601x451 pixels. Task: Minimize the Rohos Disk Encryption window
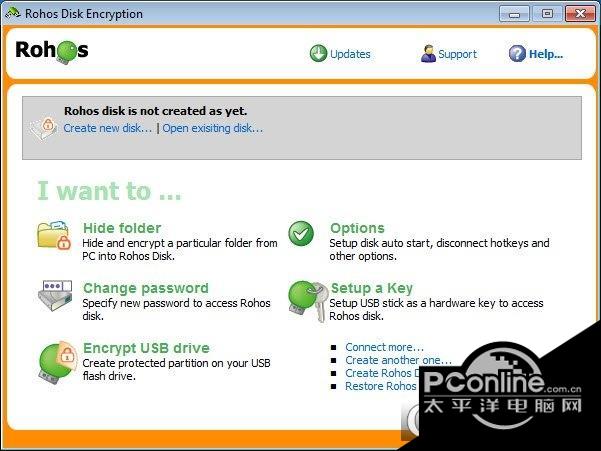514,14
